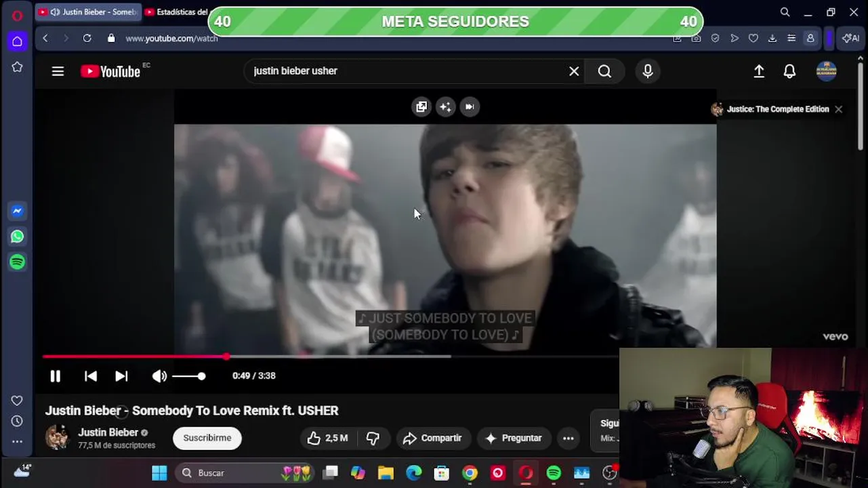The height and width of the screenshot is (488, 868).
Task: Click the sparkle AI icon above the player
Action: click(x=445, y=106)
